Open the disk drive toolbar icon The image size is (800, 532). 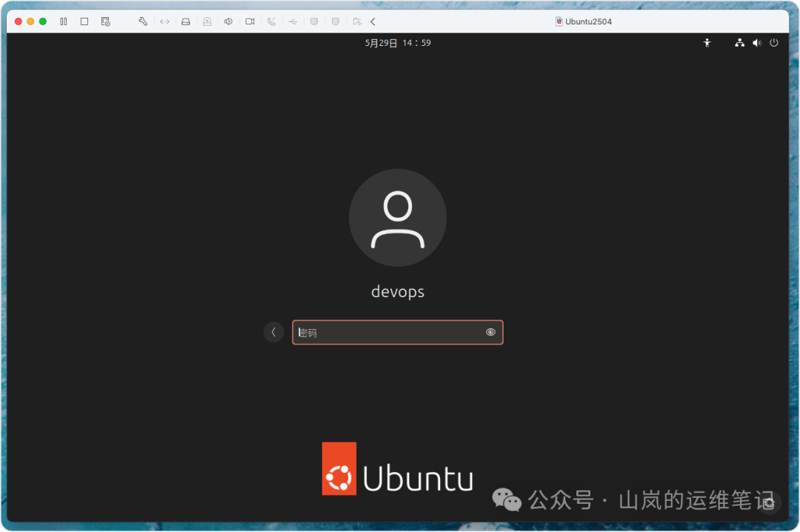click(186, 21)
